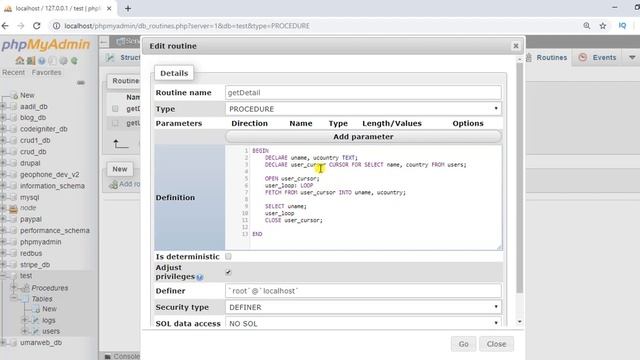
Task: Check the first routine row checkbox
Action: [x=115, y=109]
